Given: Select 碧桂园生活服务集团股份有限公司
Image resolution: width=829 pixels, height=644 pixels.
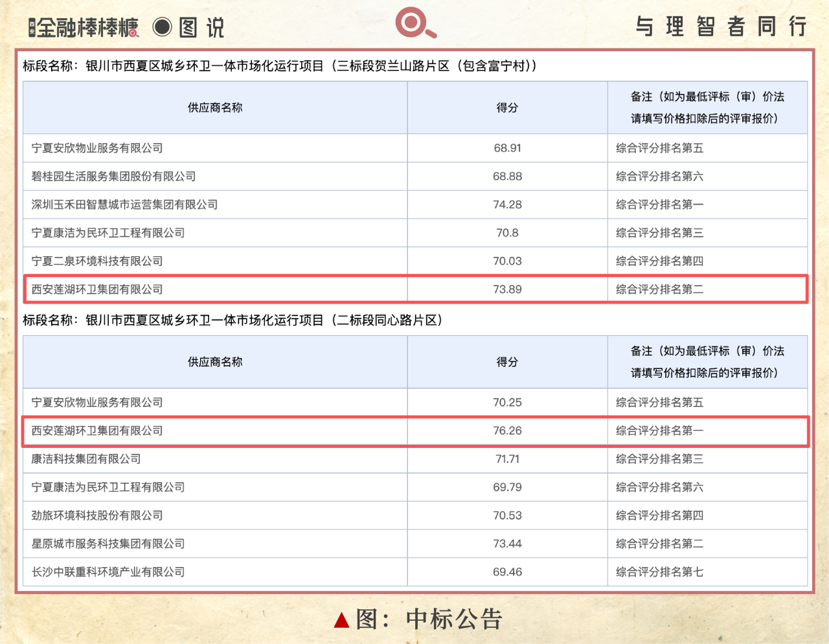Looking at the screenshot, I should (x=113, y=176).
